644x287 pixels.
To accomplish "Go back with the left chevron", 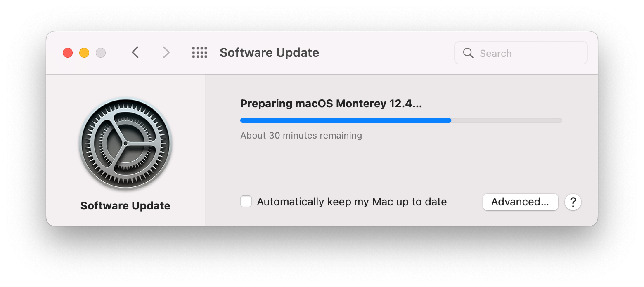I will coord(135,53).
